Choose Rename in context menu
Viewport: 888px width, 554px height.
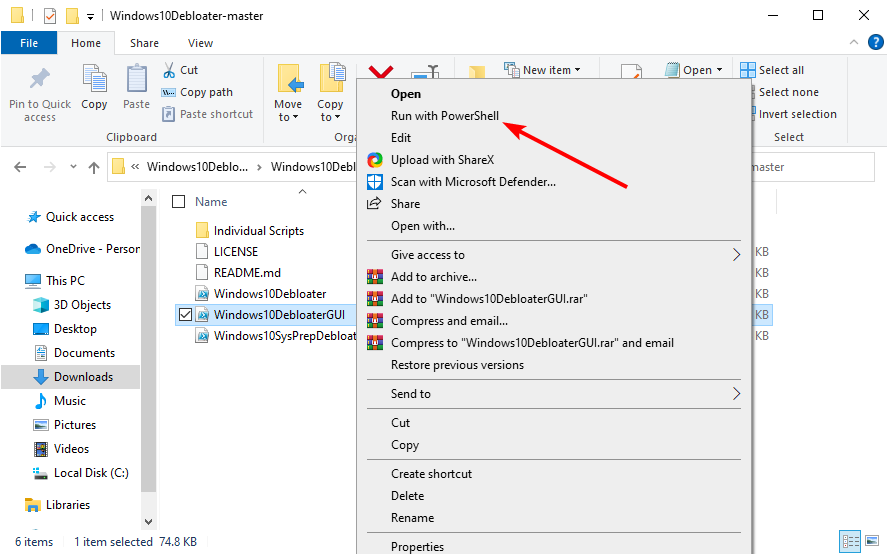[x=412, y=518]
